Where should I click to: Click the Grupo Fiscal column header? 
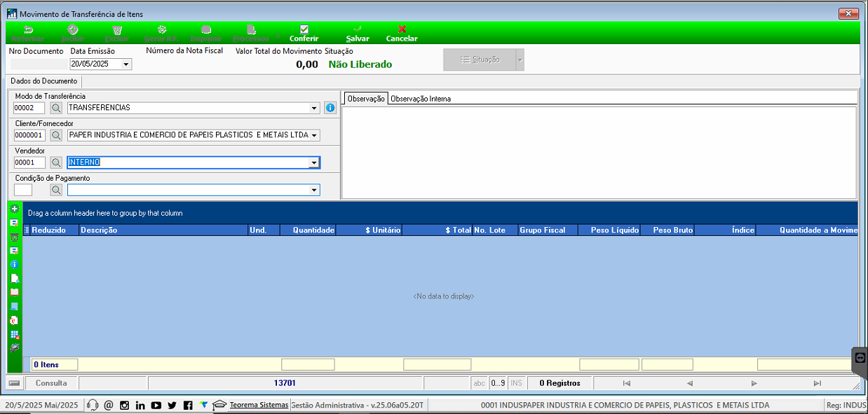pyautogui.click(x=548, y=230)
